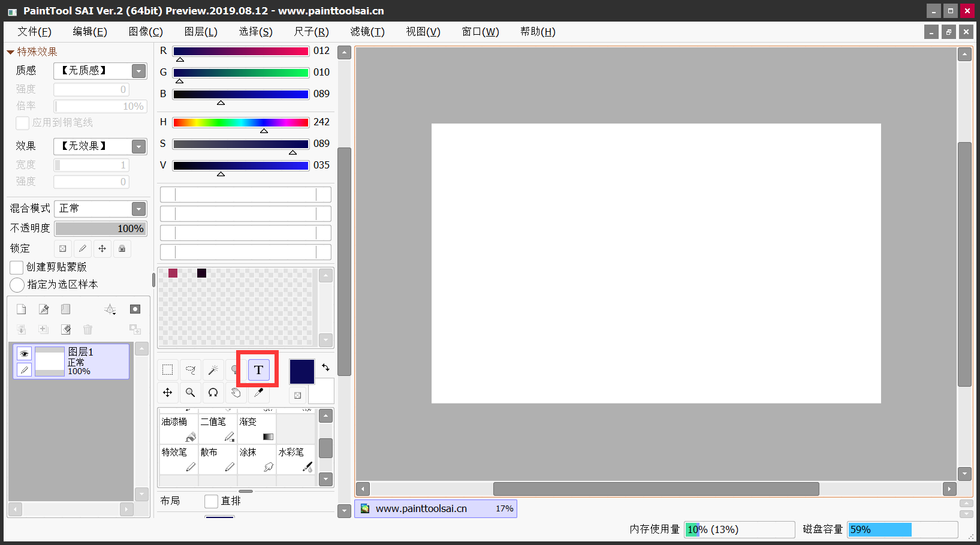Choose the 二值笔 binary pen tool
This screenshot has height=545, width=980.
coord(218,429)
